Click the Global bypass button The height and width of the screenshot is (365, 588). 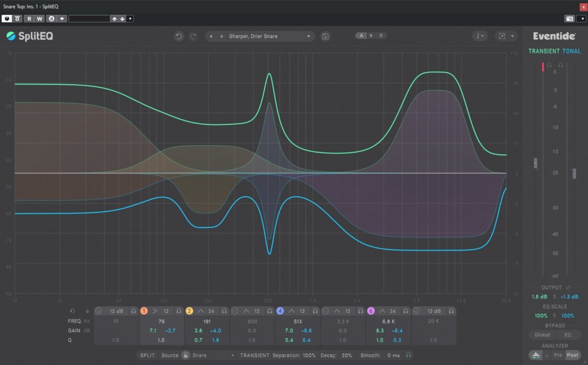[542, 335]
